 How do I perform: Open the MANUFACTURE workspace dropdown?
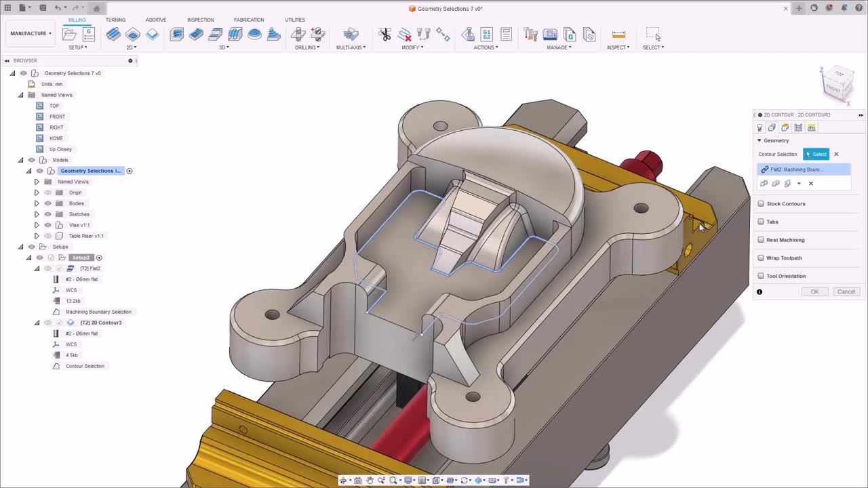[x=31, y=33]
